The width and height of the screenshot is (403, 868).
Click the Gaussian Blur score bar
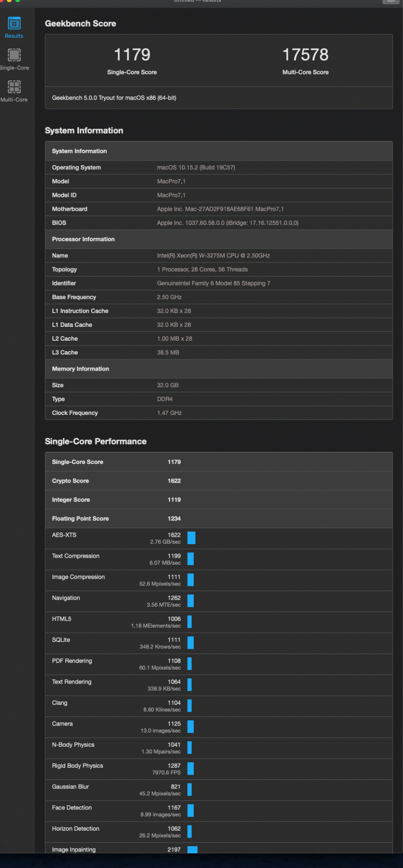(x=190, y=790)
